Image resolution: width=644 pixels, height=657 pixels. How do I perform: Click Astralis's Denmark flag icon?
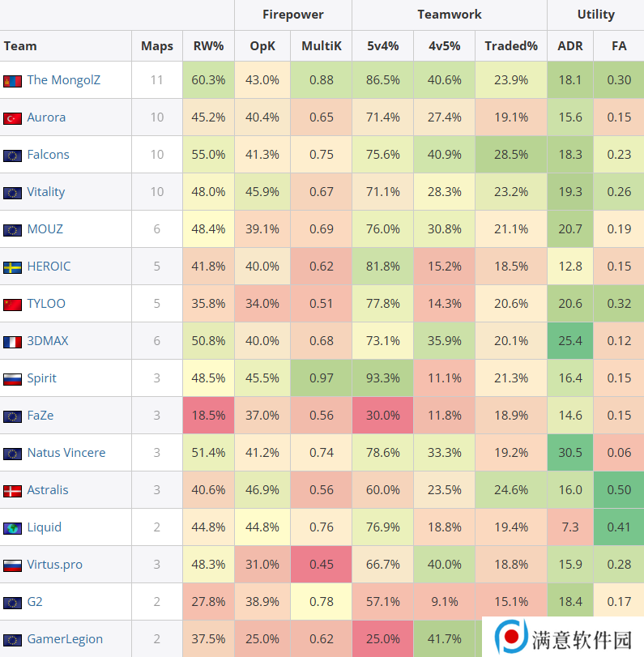13,491
